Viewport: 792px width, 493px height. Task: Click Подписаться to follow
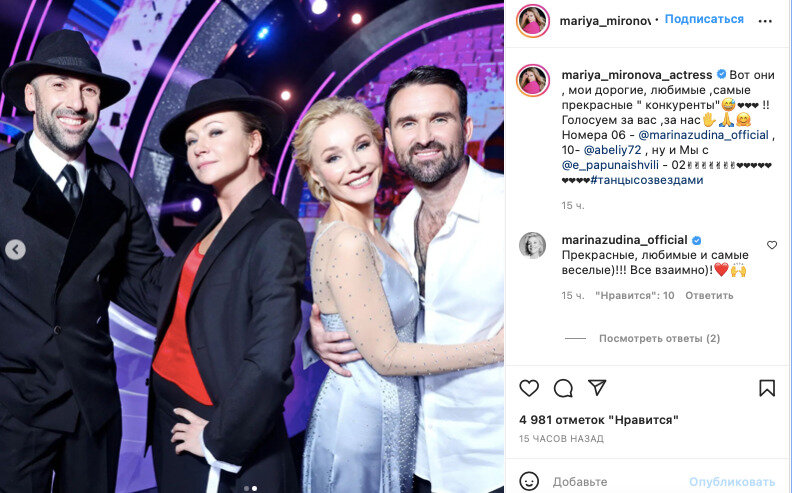coord(704,19)
